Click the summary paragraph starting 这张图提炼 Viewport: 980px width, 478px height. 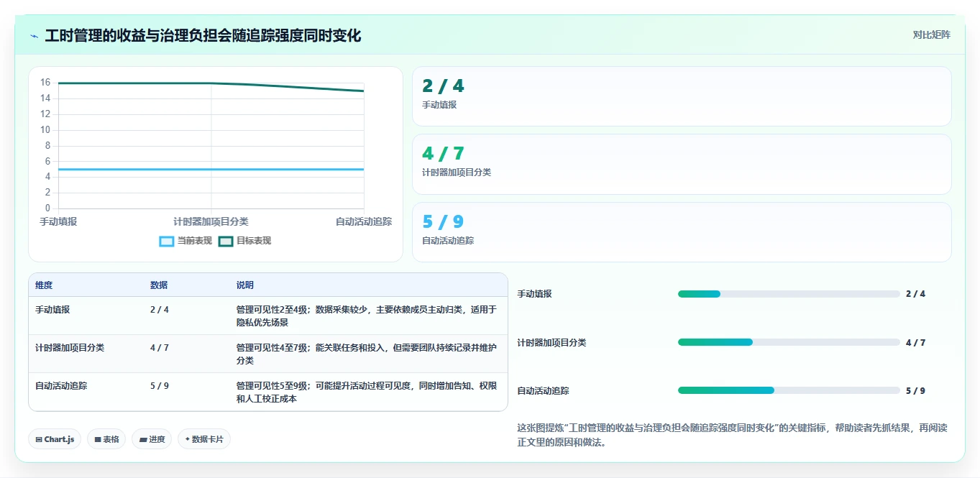point(732,435)
